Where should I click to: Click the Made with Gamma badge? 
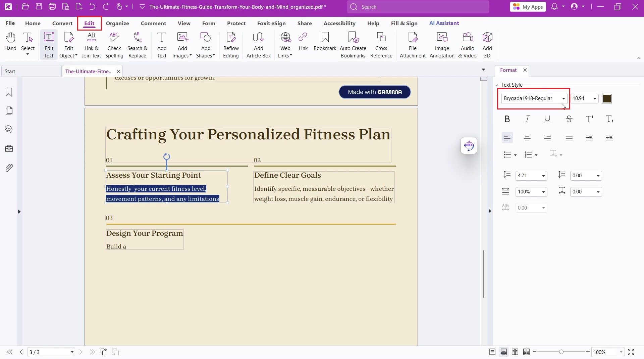(x=375, y=92)
